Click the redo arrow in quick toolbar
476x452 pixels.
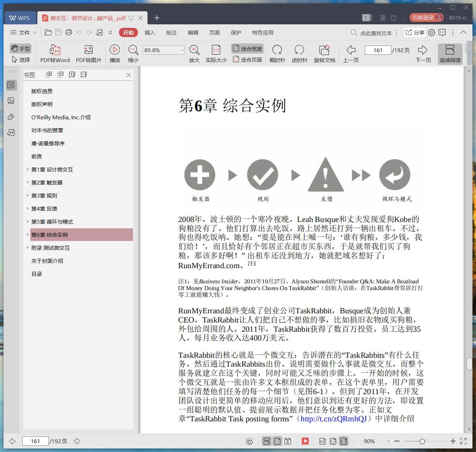coord(89,32)
